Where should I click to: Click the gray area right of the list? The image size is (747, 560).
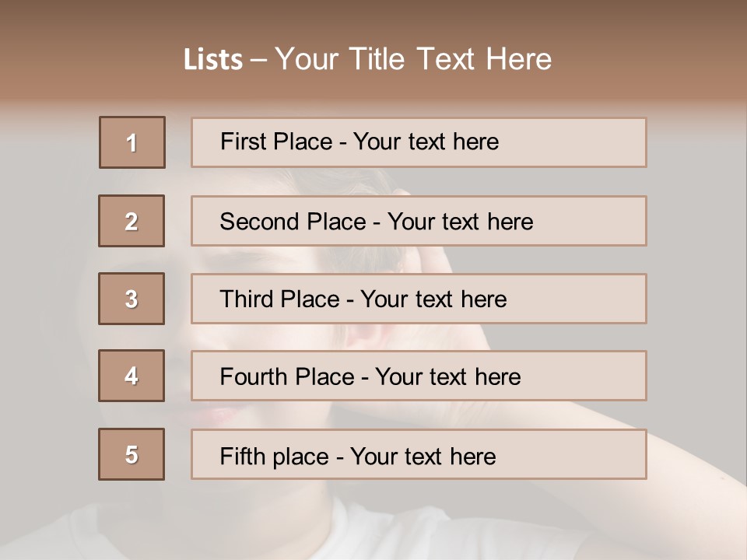click(x=696, y=296)
